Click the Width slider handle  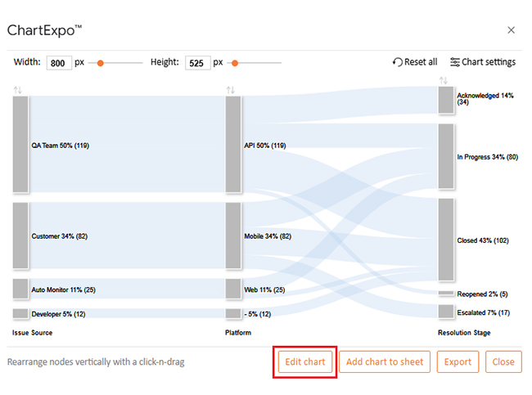(x=101, y=62)
